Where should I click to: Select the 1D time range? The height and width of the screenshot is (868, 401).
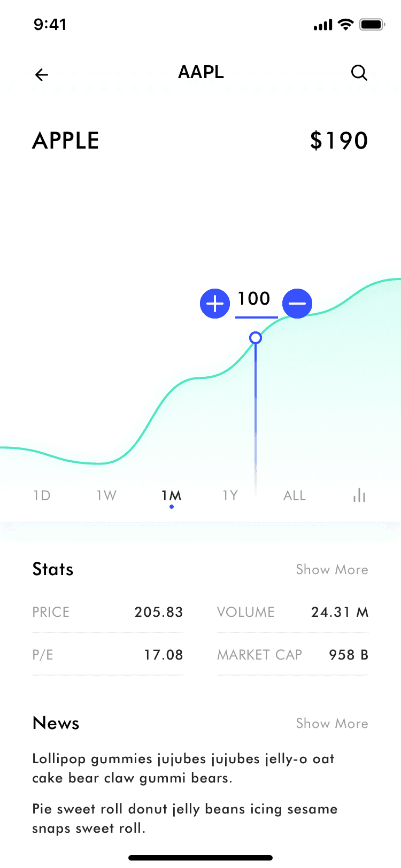pyautogui.click(x=42, y=495)
